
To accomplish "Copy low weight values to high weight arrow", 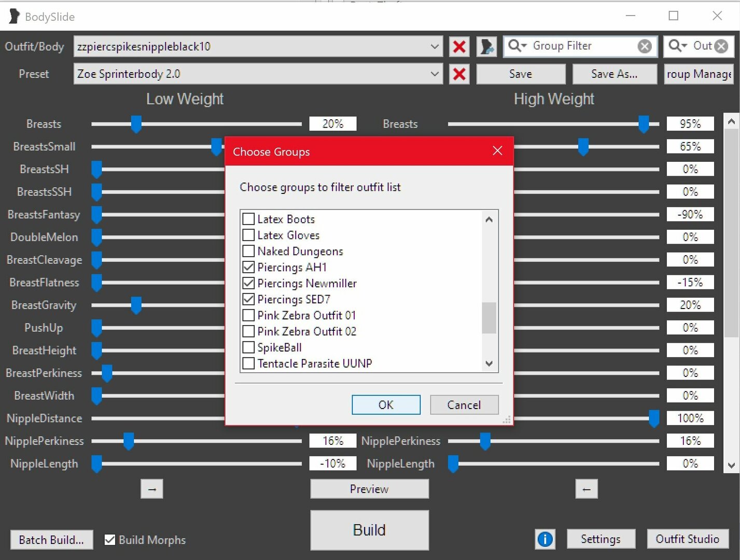I will 152,489.
